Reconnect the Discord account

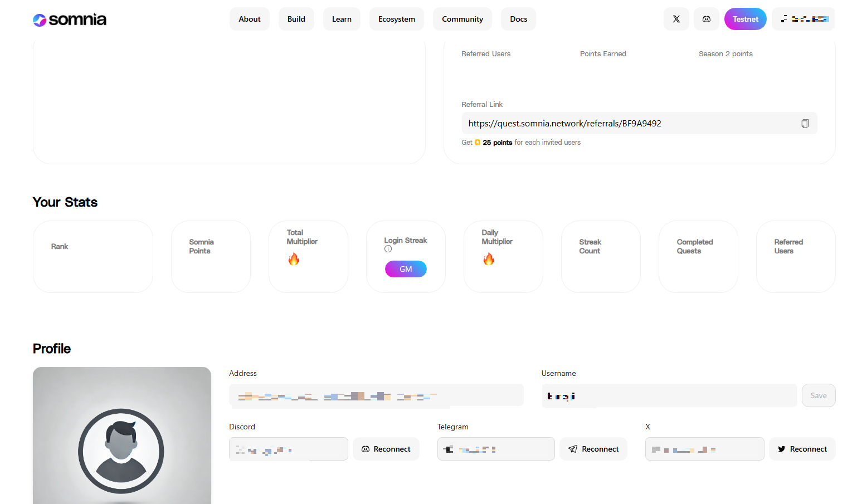pyautogui.click(x=386, y=449)
